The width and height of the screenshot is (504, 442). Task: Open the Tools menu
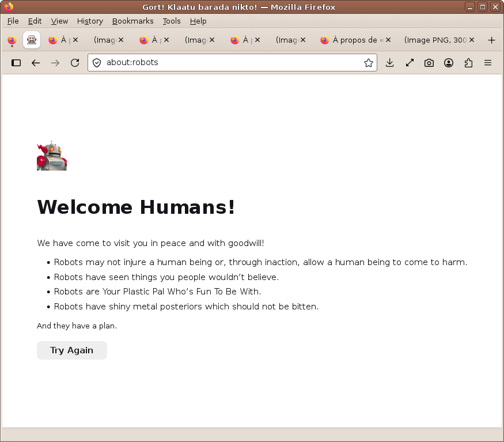click(171, 21)
